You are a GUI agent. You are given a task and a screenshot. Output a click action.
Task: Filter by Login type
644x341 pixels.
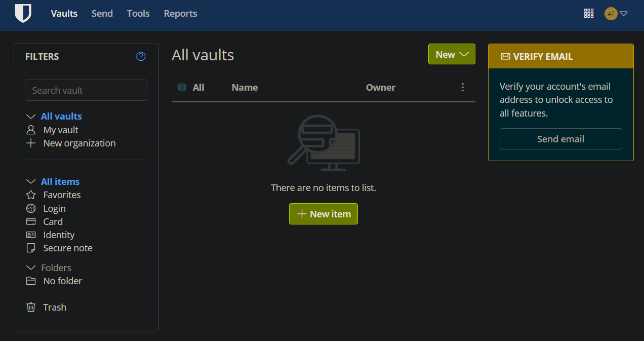pyautogui.click(x=54, y=208)
